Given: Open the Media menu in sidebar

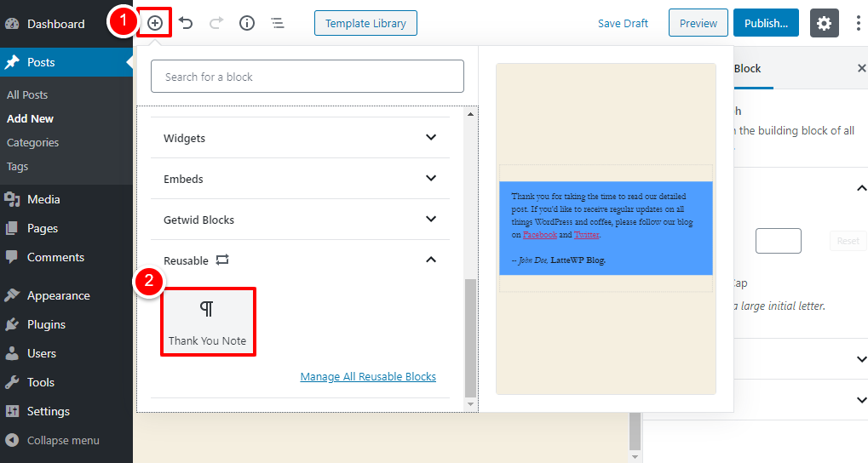Looking at the screenshot, I should pyautogui.click(x=43, y=199).
